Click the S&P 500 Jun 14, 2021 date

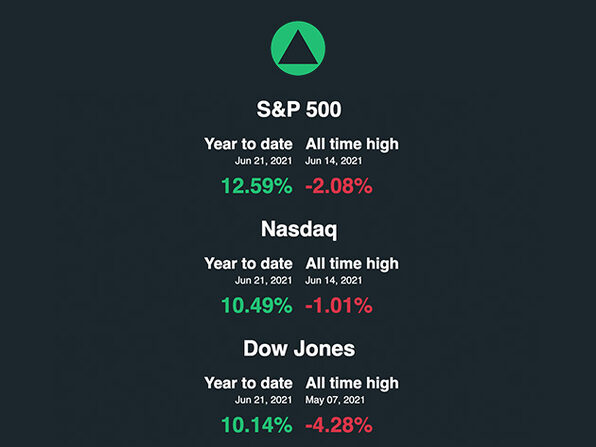(x=334, y=161)
